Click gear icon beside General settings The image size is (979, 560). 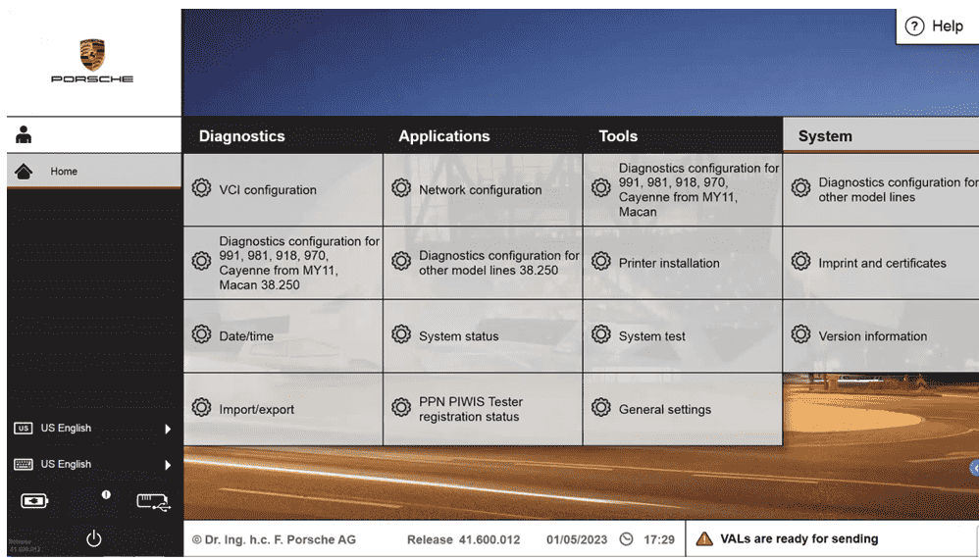600,407
